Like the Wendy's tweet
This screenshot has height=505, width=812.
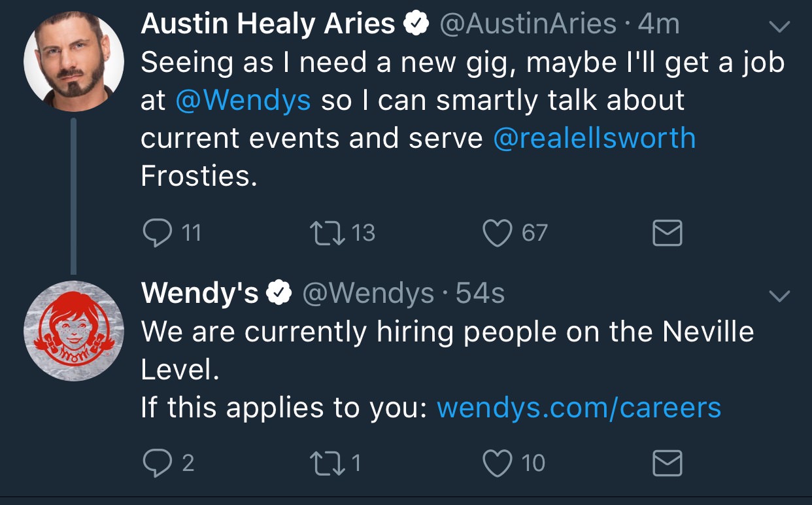497,463
